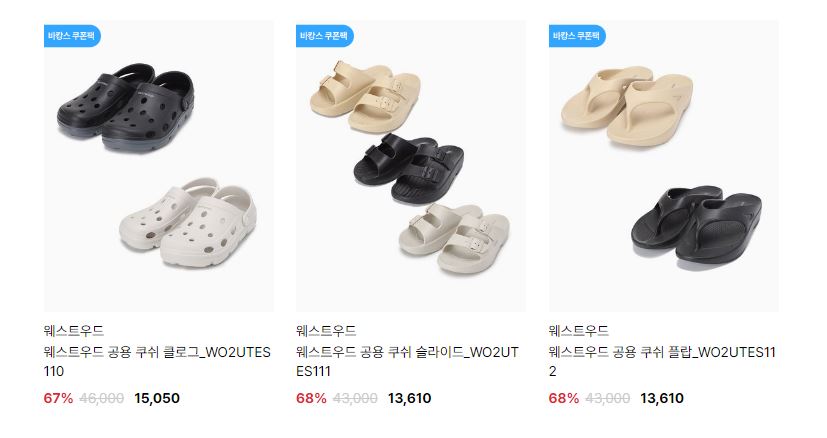827x438 pixels.
Task: Click the 13,610 price of flip-flops
Action: pyautogui.click(x=662, y=398)
